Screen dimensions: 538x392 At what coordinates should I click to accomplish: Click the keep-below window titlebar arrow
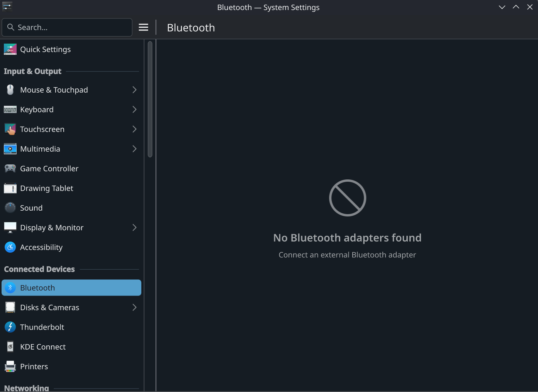(502, 7)
